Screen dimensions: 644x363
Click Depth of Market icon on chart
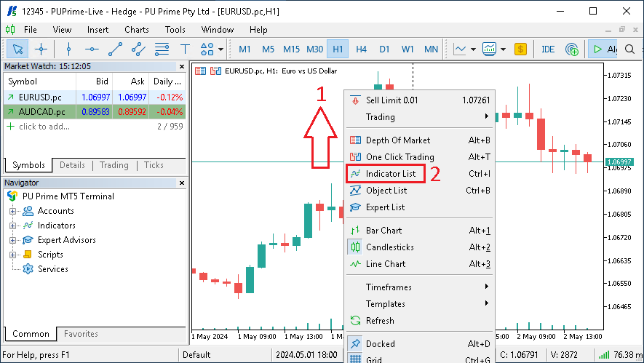200,71
